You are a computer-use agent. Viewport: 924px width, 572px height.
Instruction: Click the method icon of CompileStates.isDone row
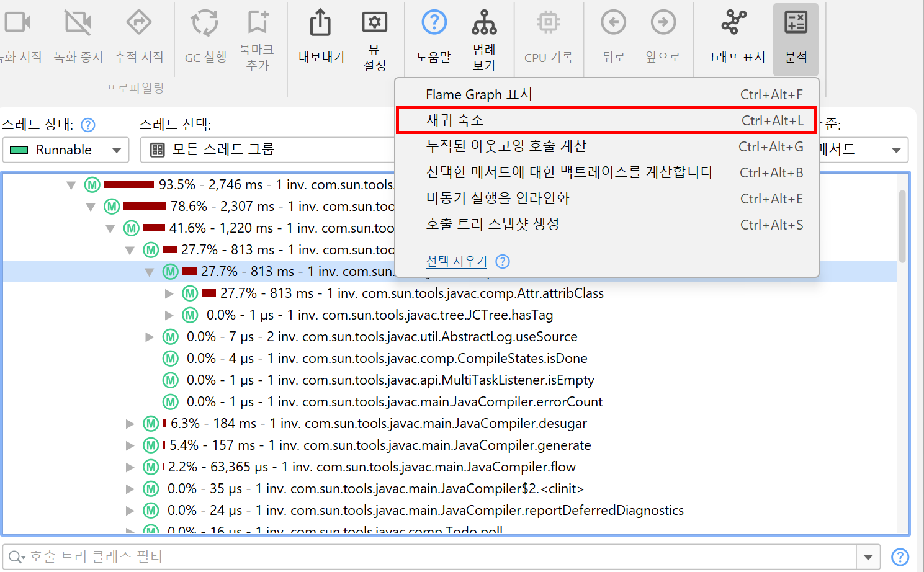171,359
